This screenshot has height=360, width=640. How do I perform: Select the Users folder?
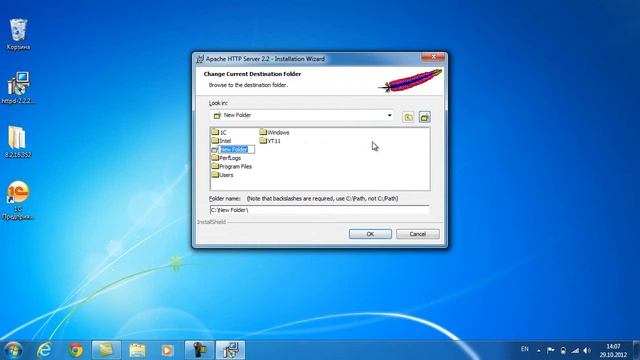pyautogui.click(x=223, y=175)
